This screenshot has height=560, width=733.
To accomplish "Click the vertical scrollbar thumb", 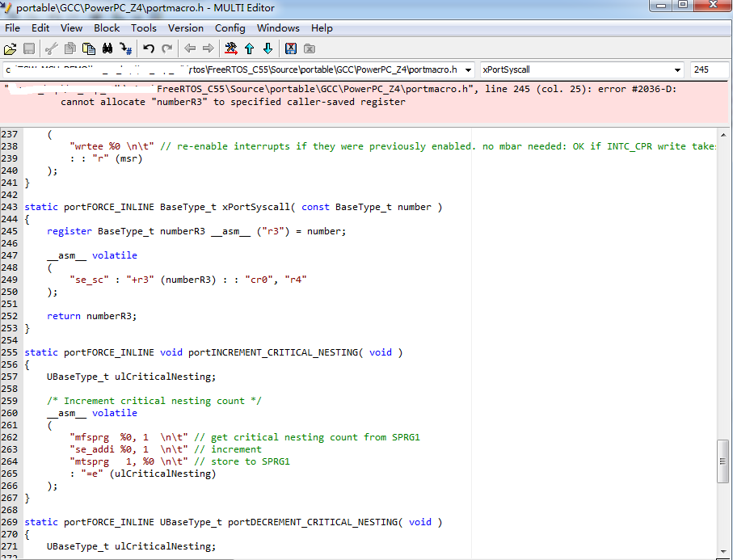I will [722, 461].
